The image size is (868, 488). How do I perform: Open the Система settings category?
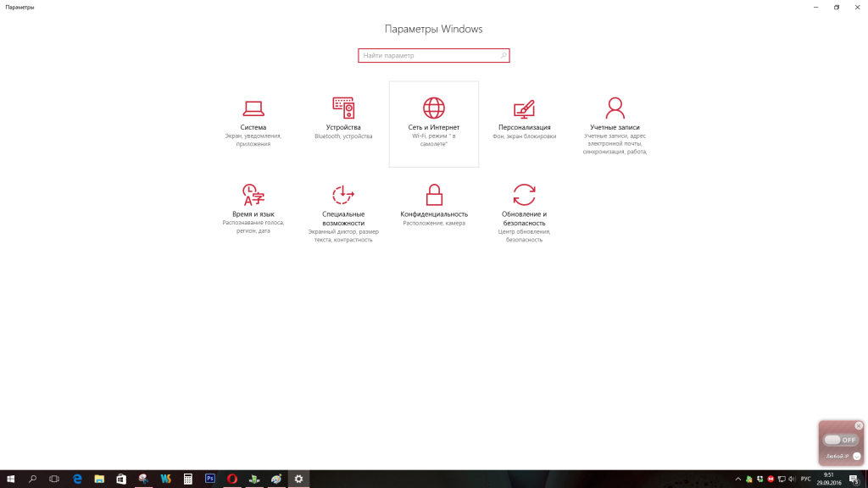[x=253, y=124]
